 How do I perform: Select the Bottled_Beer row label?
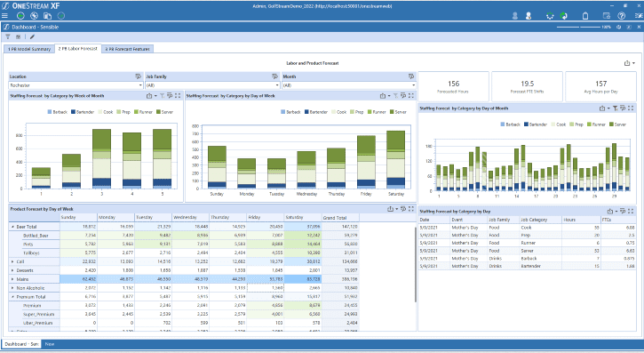36,236
